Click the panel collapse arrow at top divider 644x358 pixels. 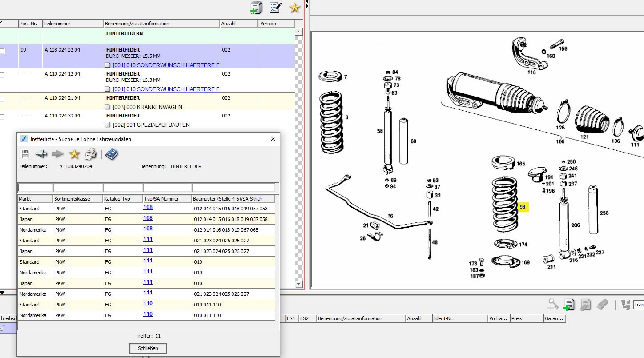pos(306,5)
